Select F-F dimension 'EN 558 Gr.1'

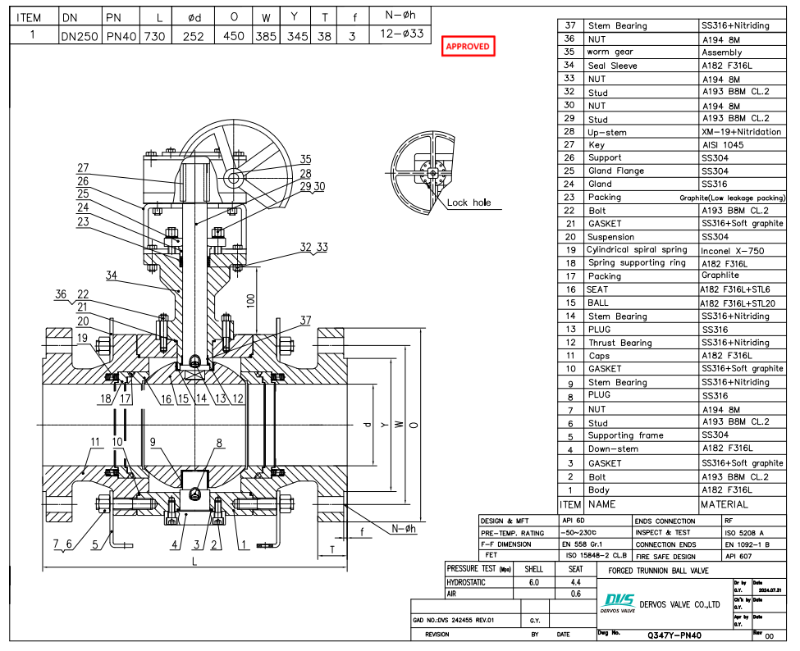point(581,544)
